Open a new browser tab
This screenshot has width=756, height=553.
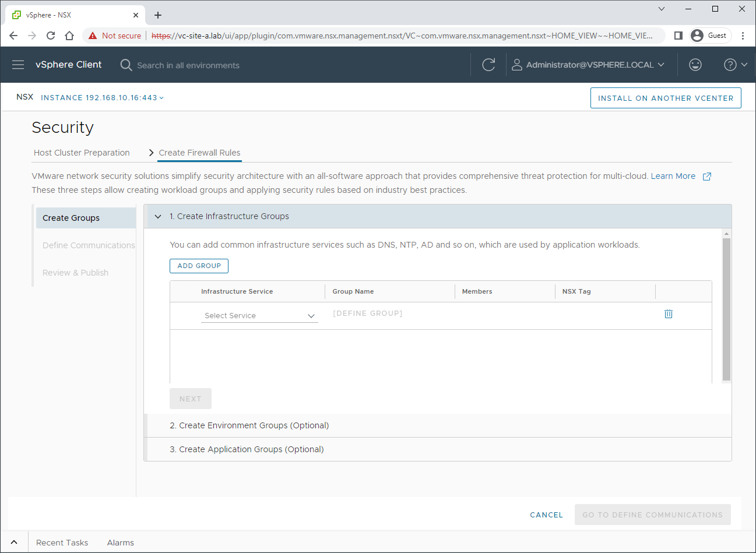[158, 15]
